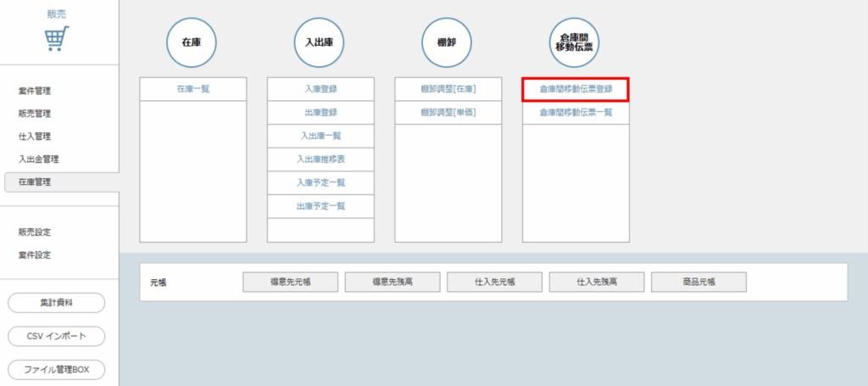Go to 案件管理 in sidebar
The image size is (868, 386).
[41, 91]
